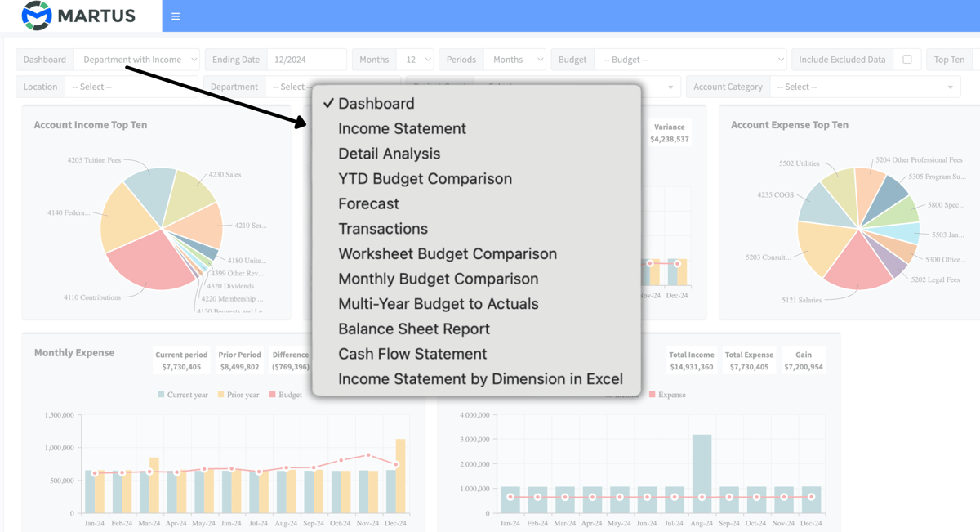
Task: Open the Department with Income dashboard dropdown
Action: (137, 60)
